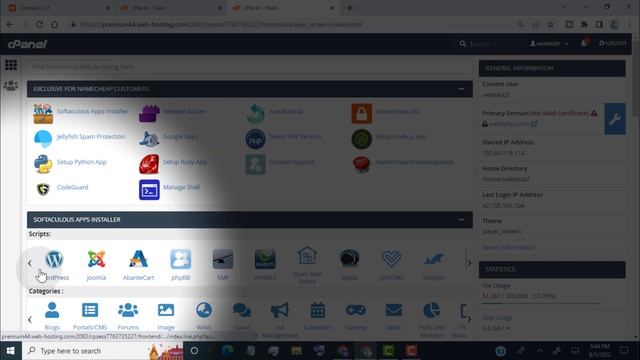Select the AbanteCart script icon
The image size is (640, 360).
pyautogui.click(x=138, y=259)
